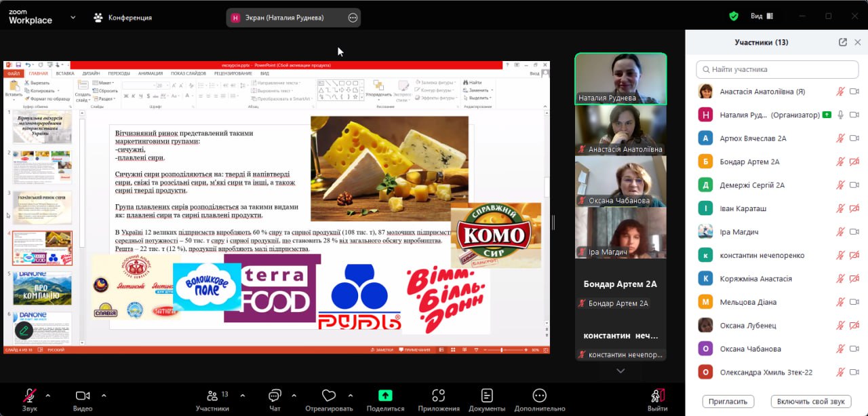This screenshot has width=868, height=416.
Task: Click the Вставить paste icon in PowerPoint
Action: click(x=14, y=86)
